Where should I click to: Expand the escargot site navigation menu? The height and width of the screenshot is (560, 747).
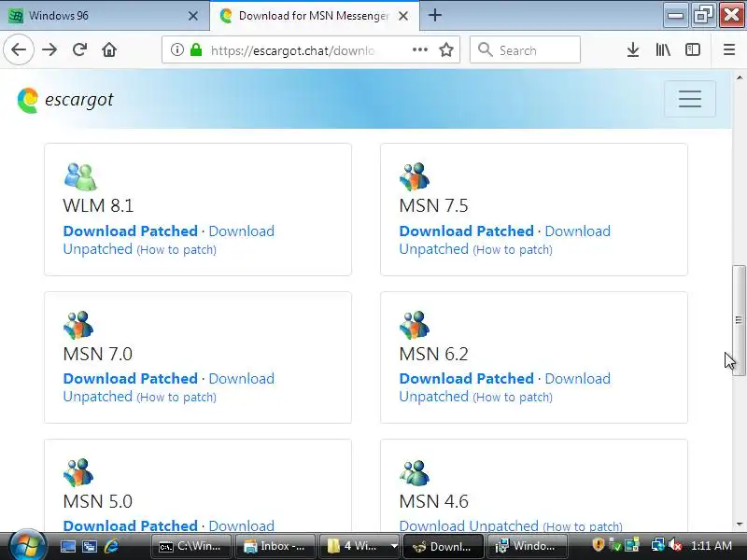tap(689, 99)
